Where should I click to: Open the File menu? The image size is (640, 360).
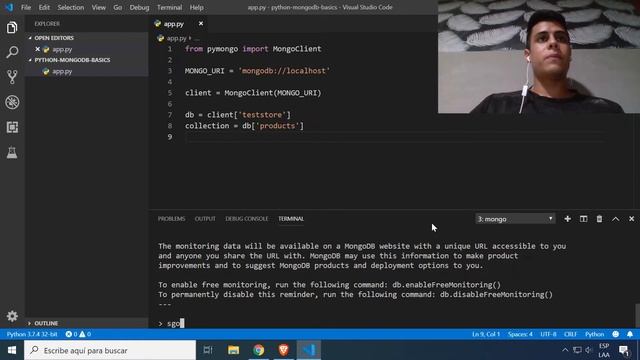click(x=26, y=7)
